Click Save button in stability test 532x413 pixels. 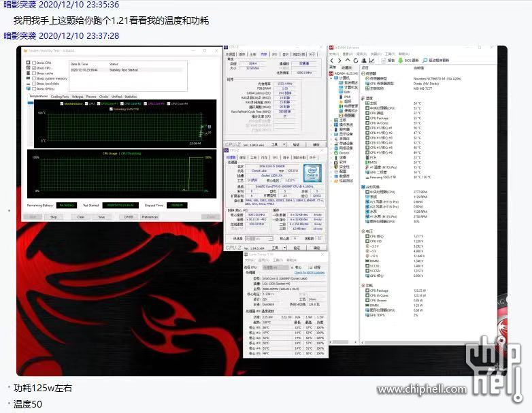click(101, 217)
